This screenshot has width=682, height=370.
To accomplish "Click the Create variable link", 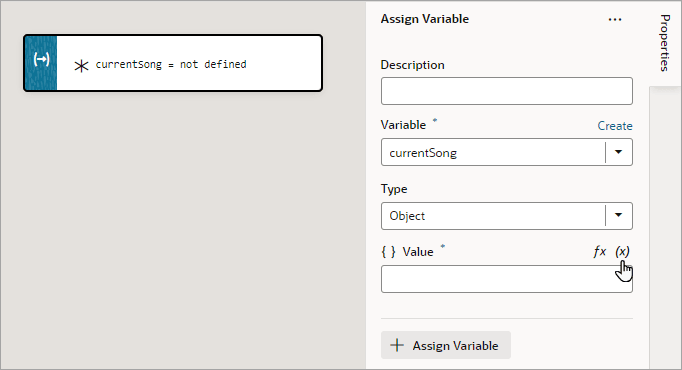I will pyautogui.click(x=615, y=126).
